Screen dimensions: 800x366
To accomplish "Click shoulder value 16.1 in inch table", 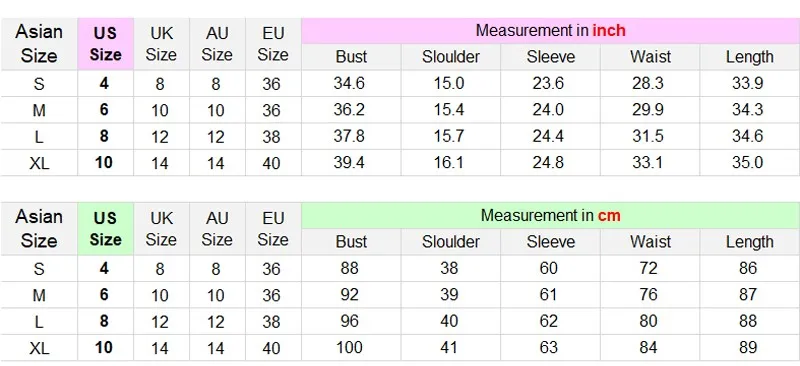I will 448,163.
